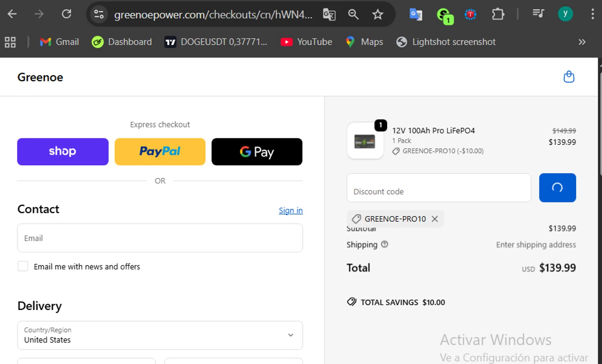Image resolution: width=602 pixels, height=364 pixels.
Task: Open the Gmail bookmark
Action: (x=59, y=42)
